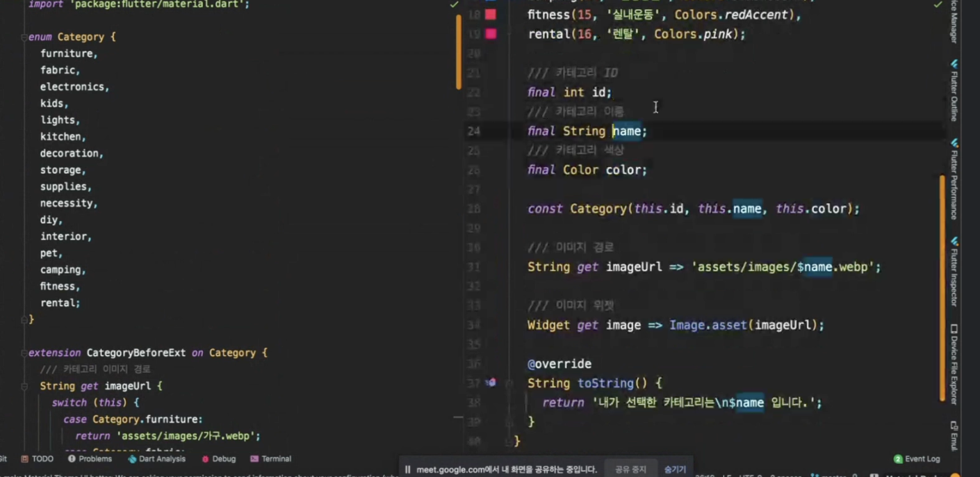980x477 pixels.
Task: Collapse the enum Category block
Action: coord(24,37)
